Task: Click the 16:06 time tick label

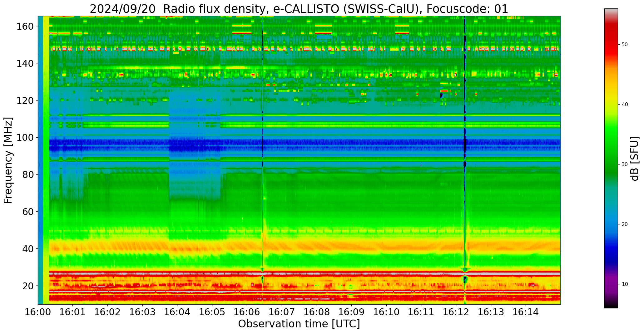Action: coord(247,312)
